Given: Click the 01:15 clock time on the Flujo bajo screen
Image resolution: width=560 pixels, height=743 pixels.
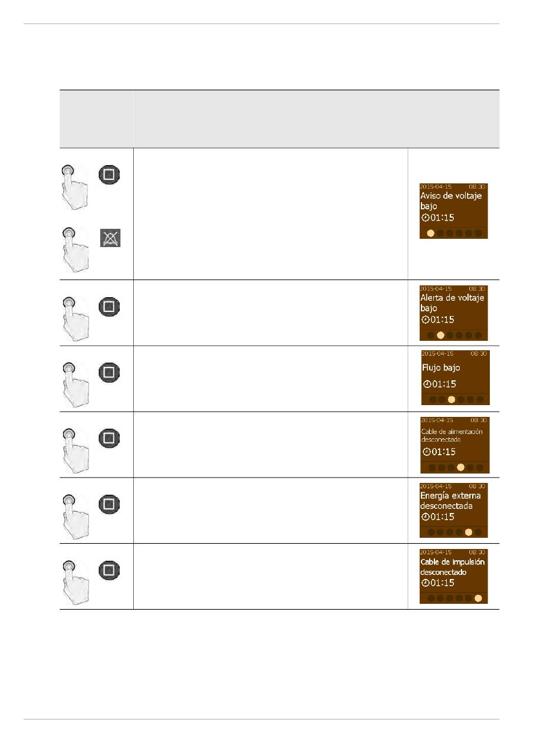Looking at the screenshot, I should point(439,384).
